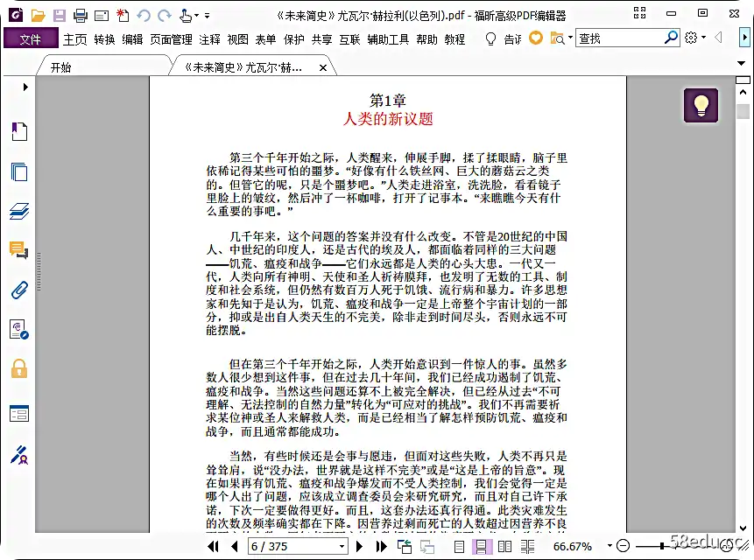Screen dimensions: 754x560
Task: Click the previous view icon
Action: tap(405, 546)
